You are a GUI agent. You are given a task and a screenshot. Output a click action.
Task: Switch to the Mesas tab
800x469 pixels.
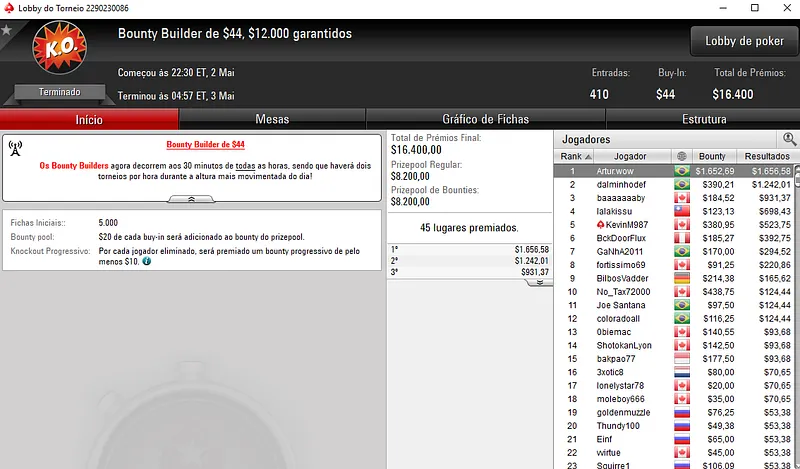click(272, 119)
